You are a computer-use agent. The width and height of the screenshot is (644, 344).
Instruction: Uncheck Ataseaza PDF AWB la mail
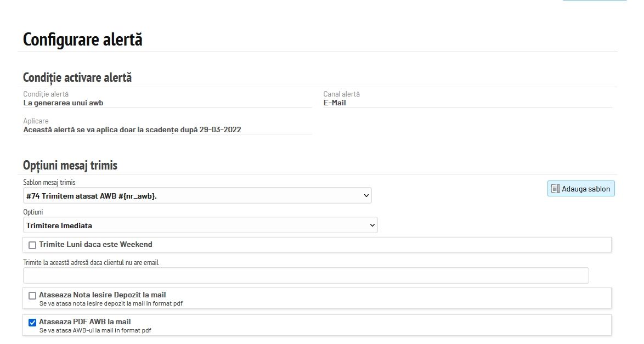pos(32,323)
